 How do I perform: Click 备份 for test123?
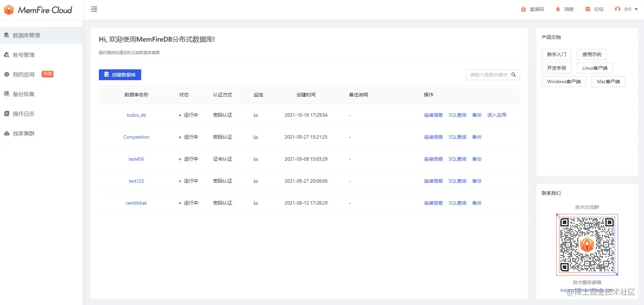(477, 181)
